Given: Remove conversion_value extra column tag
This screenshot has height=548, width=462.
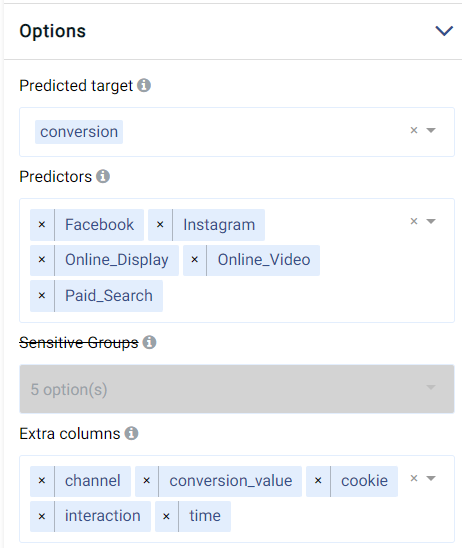Looking at the screenshot, I should (x=147, y=481).
